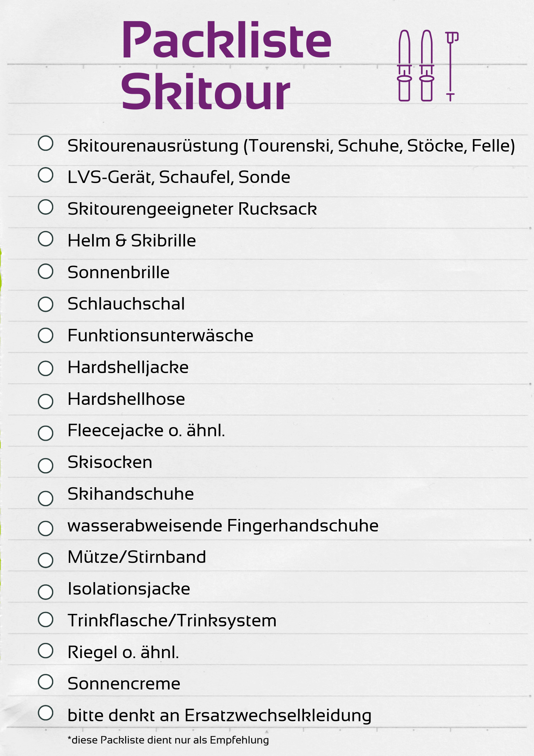The image size is (534, 756).
Task: Tick the Trinkflasche/Trinksystem circle
Action: 46,619
